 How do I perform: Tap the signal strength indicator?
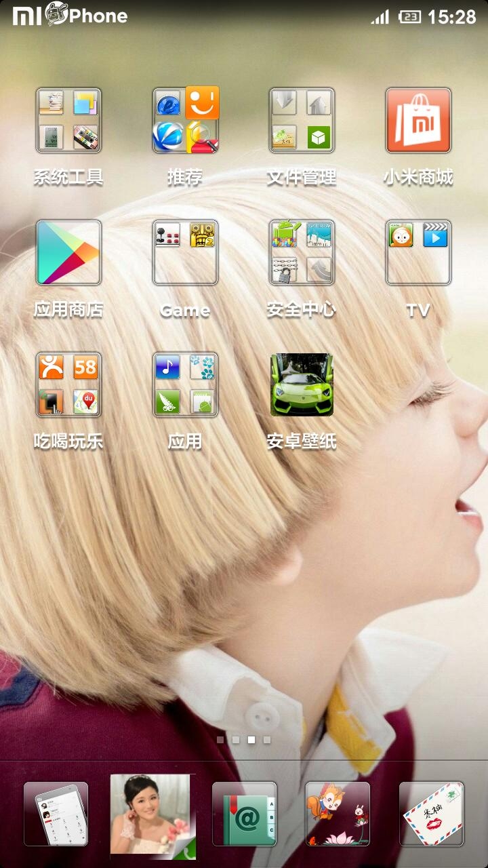380,17
